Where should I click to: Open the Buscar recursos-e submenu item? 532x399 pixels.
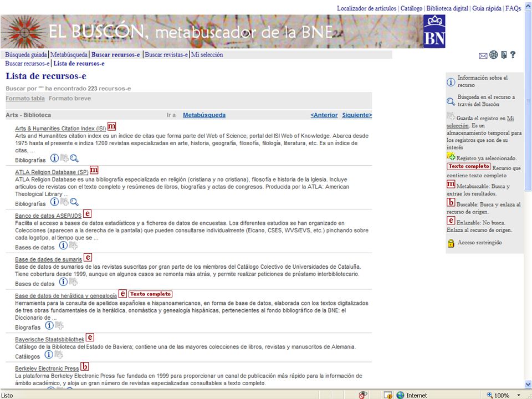tap(27, 63)
